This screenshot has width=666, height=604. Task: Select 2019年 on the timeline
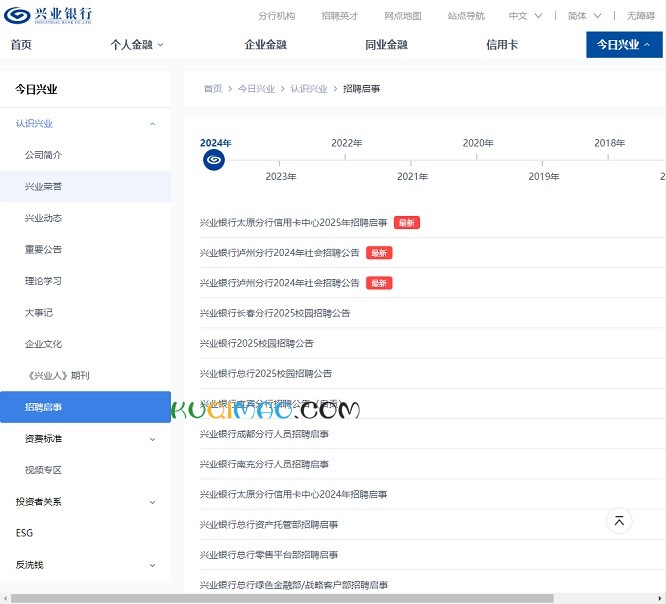(x=544, y=176)
